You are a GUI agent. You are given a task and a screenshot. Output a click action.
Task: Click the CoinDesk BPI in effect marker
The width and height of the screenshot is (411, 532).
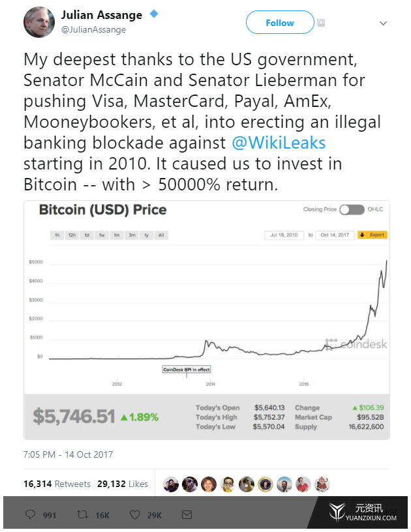(187, 370)
